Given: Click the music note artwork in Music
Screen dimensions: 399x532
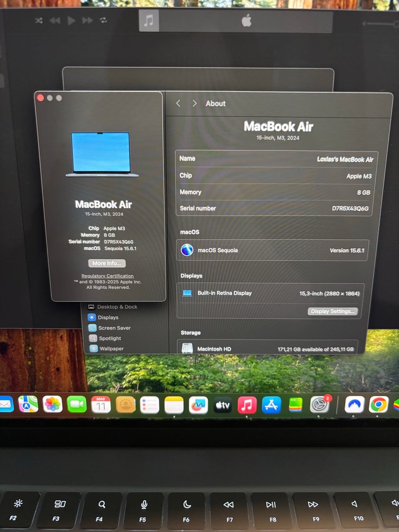Looking at the screenshot, I should (x=149, y=20).
